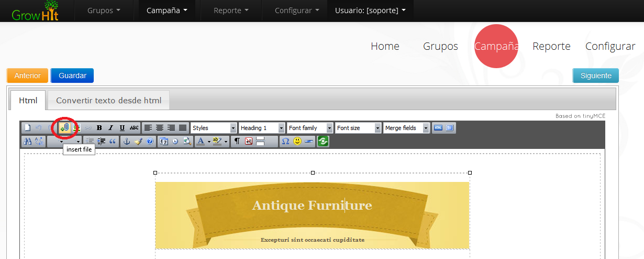644x259 pixels.
Task: Open highlight color picker dropdown arrow
Action: (226, 142)
